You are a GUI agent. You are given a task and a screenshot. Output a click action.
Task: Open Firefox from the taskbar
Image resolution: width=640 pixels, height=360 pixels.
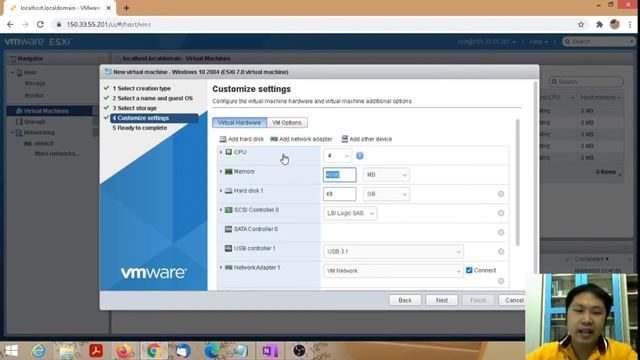pyautogui.click(x=124, y=351)
